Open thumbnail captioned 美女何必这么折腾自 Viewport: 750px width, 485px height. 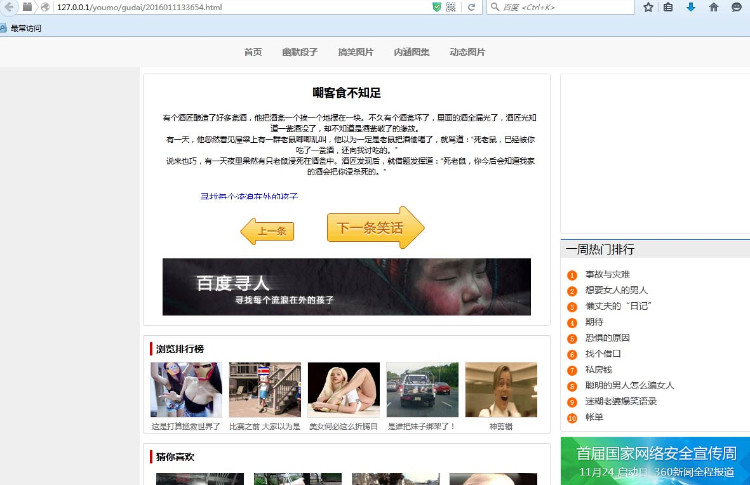click(343, 389)
